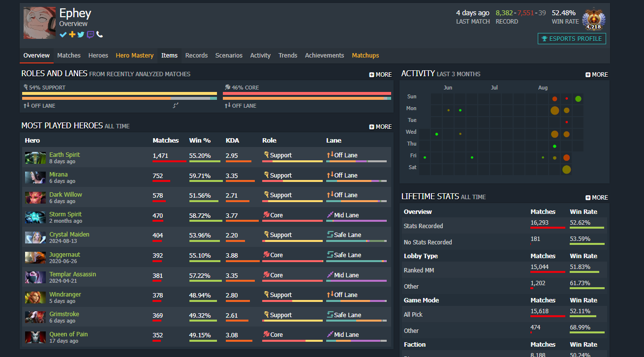Click the Crystal Maiden hero portrait
The image size is (644, 357).
[35, 238]
